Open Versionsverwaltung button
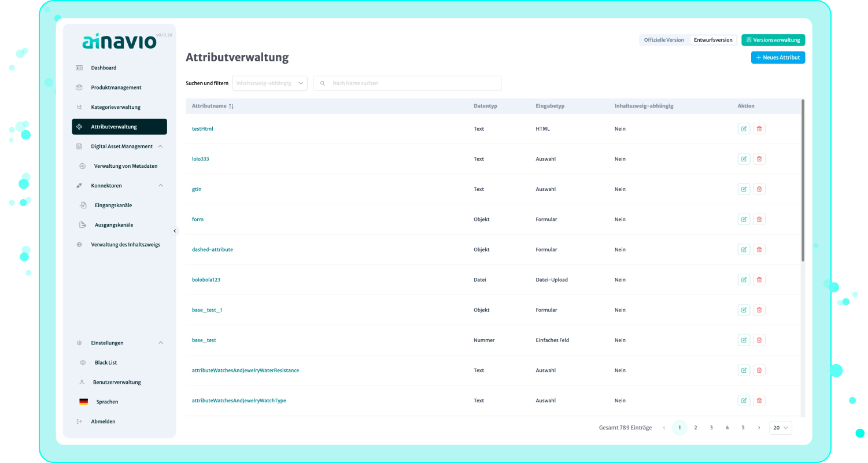Viewport: 868px width, 463px height. click(x=773, y=40)
